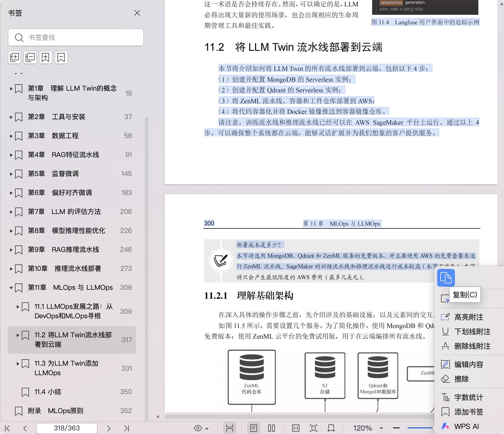Click Qdrant和MongoDB数据库 diagram box
The height and width of the screenshot is (434, 504).
point(378,375)
